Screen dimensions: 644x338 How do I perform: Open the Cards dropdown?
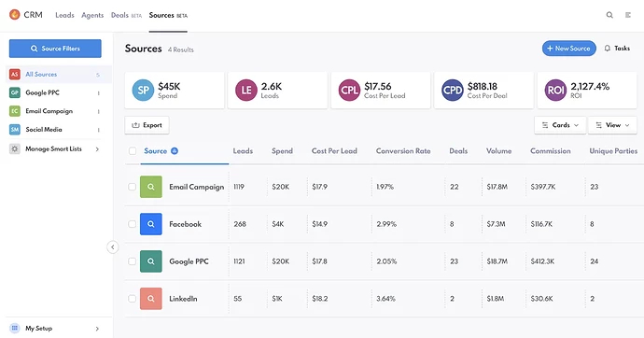[560, 125]
